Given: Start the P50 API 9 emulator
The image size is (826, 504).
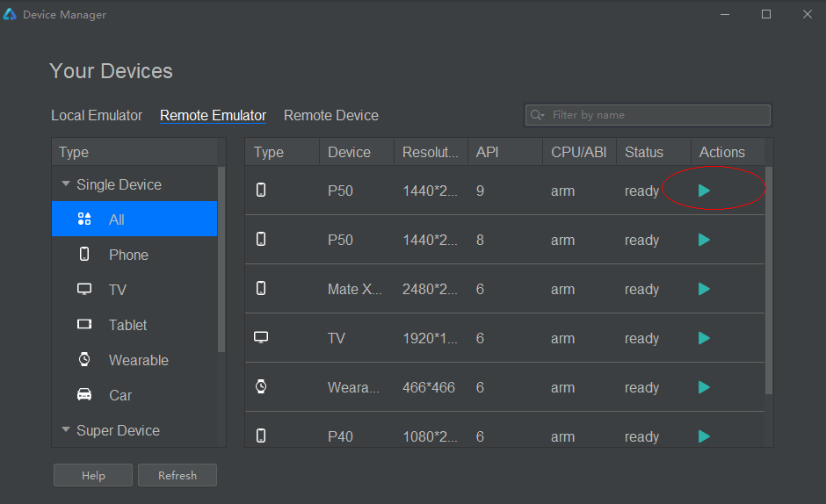Looking at the screenshot, I should pyautogui.click(x=704, y=191).
